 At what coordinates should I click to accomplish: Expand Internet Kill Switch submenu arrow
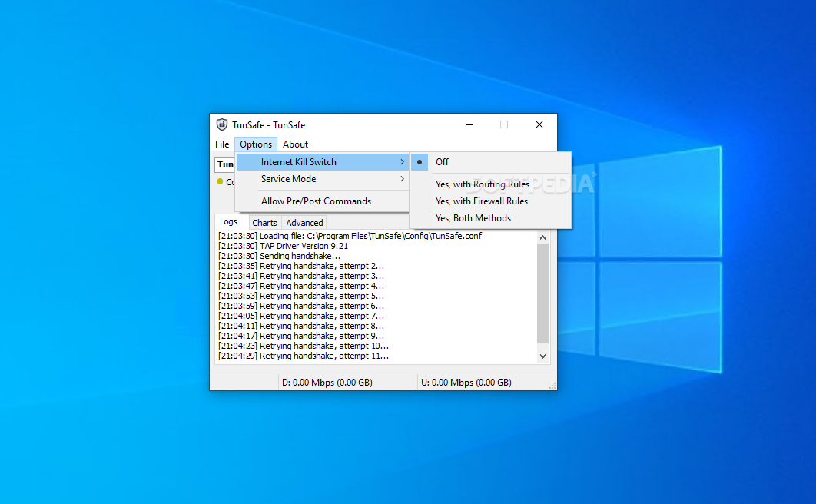coord(403,162)
